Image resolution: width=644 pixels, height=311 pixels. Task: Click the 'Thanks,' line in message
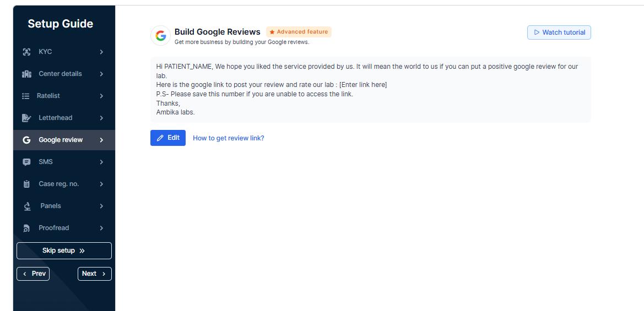[x=168, y=103]
